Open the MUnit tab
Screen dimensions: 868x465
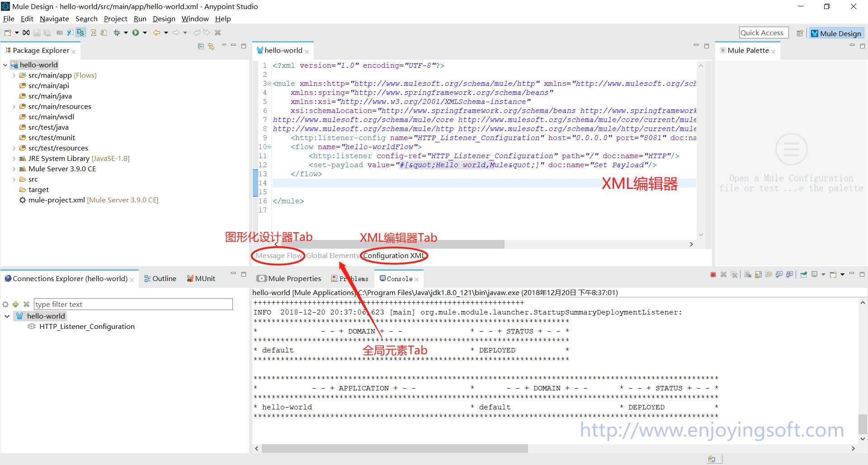coord(201,278)
